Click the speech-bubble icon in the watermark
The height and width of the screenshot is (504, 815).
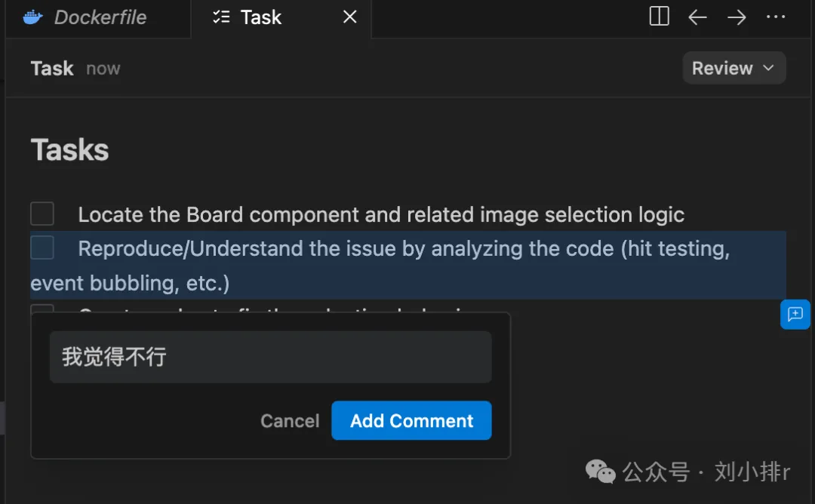pos(598,472)
